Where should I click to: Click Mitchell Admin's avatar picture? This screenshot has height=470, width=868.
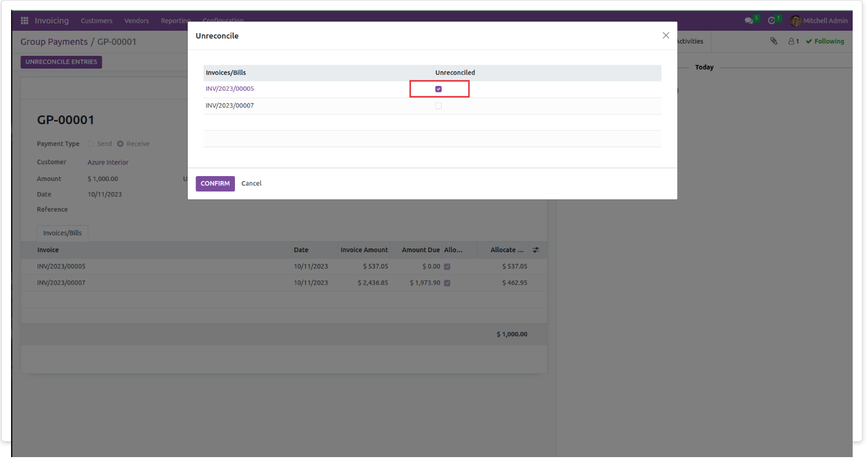point(796,21)
